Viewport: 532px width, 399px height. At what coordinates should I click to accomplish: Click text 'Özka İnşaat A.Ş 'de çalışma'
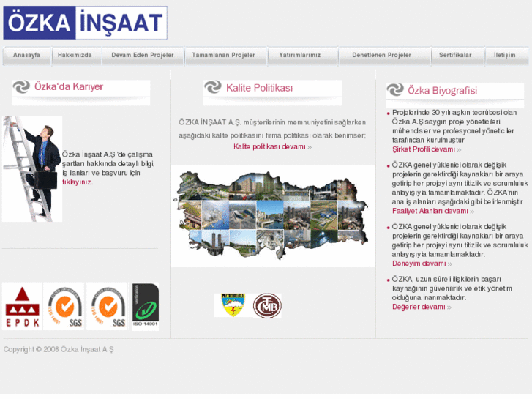108,155
